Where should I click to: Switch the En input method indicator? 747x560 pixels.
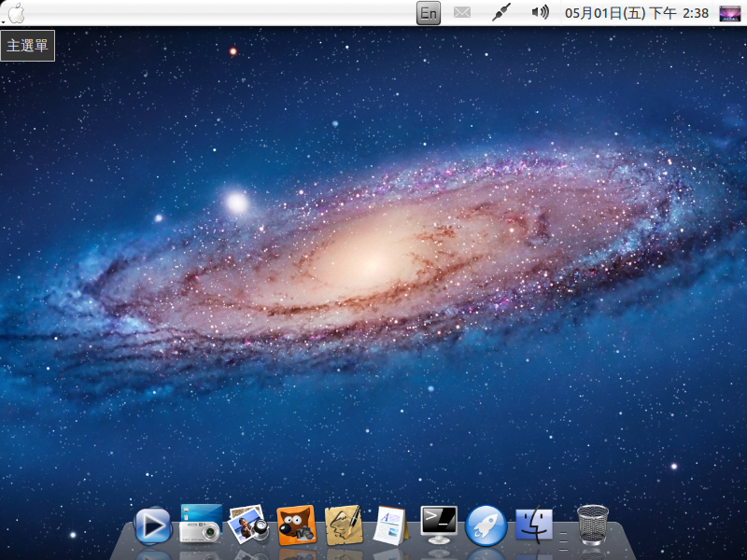pyautogui.click(x=428, y=13)
